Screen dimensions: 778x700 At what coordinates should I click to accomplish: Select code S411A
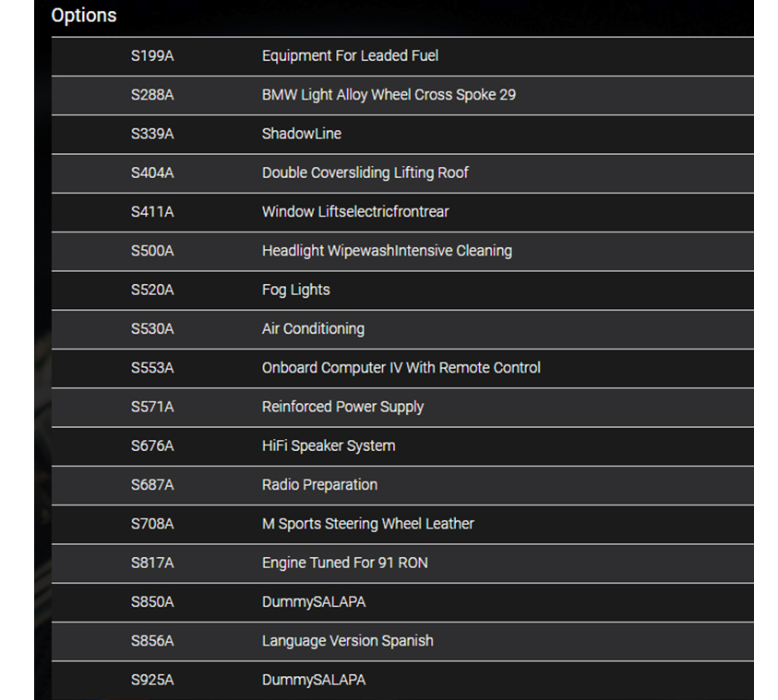coord(152,212)
